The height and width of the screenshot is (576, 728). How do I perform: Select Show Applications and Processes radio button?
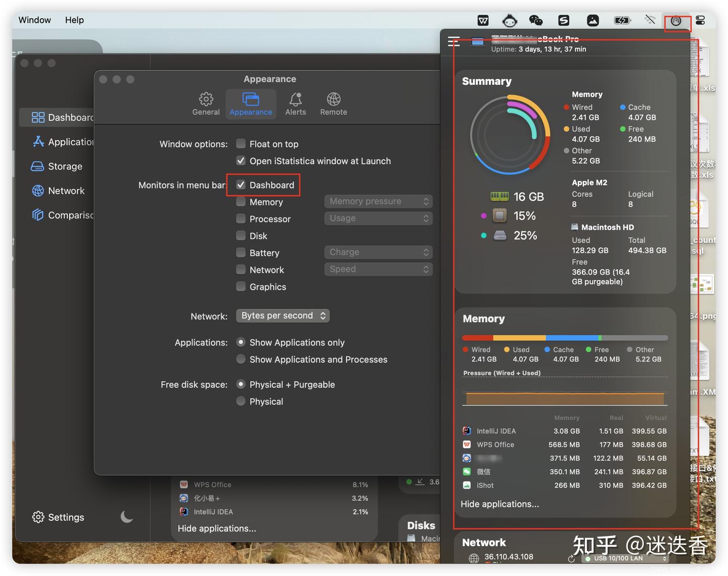(241, 359)
